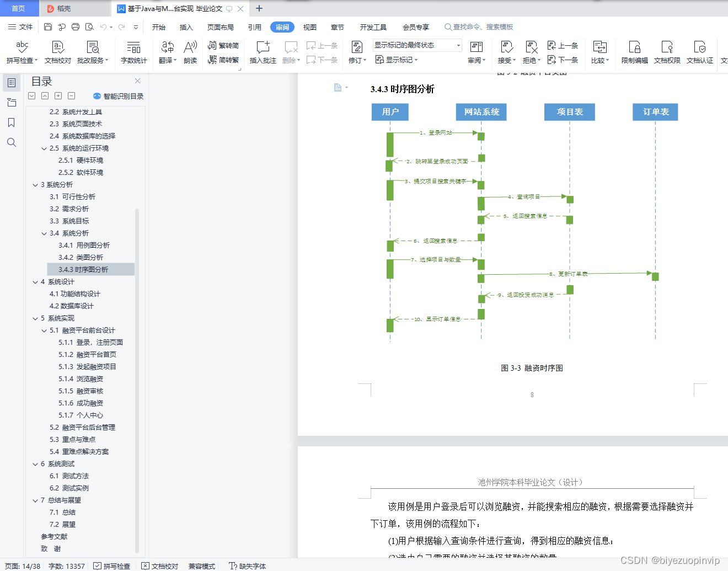728x571 pixels.
Task: Collapse outline levels with the up-arrow box
Action: (x=45, y=96)
